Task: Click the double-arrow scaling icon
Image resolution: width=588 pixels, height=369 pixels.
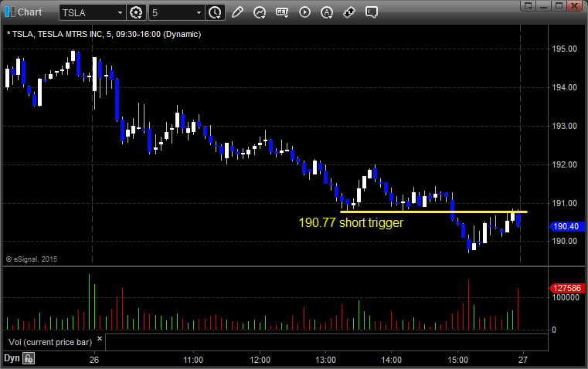Action: point(349,12)
